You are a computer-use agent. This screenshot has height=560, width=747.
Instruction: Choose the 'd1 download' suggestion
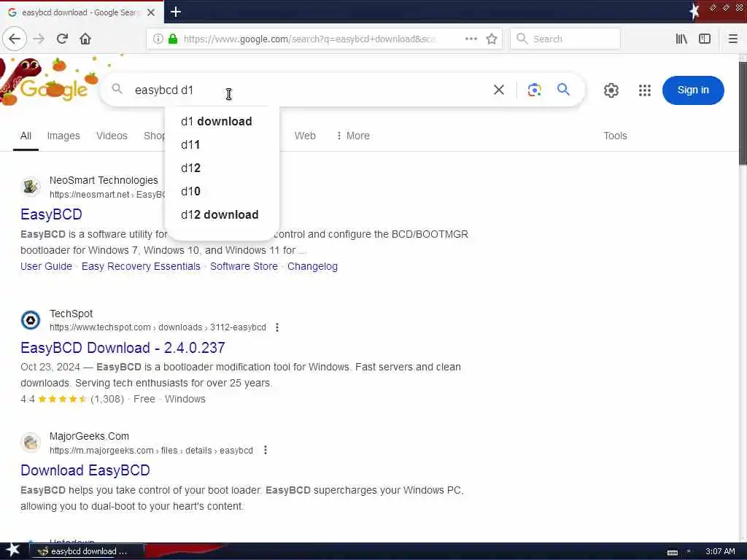222,122
